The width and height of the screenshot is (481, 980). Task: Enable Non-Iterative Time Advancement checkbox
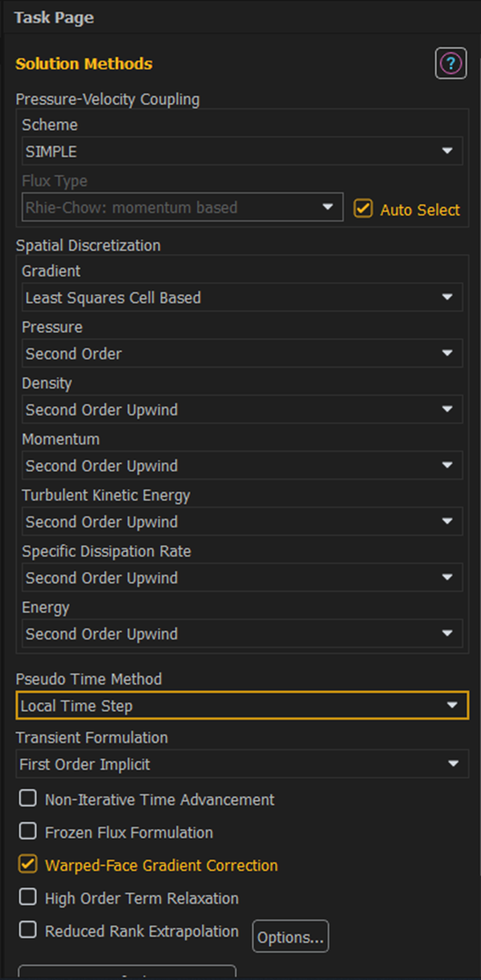28,798
